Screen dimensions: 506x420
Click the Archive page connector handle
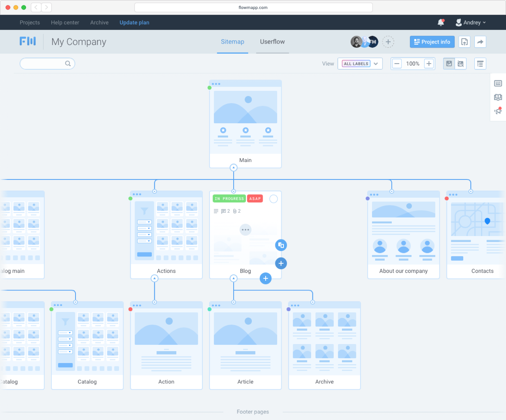point(313,302)
